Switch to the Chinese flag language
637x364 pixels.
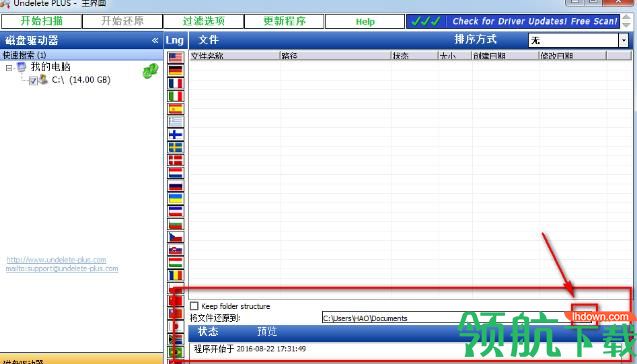[x=176, y=301]
